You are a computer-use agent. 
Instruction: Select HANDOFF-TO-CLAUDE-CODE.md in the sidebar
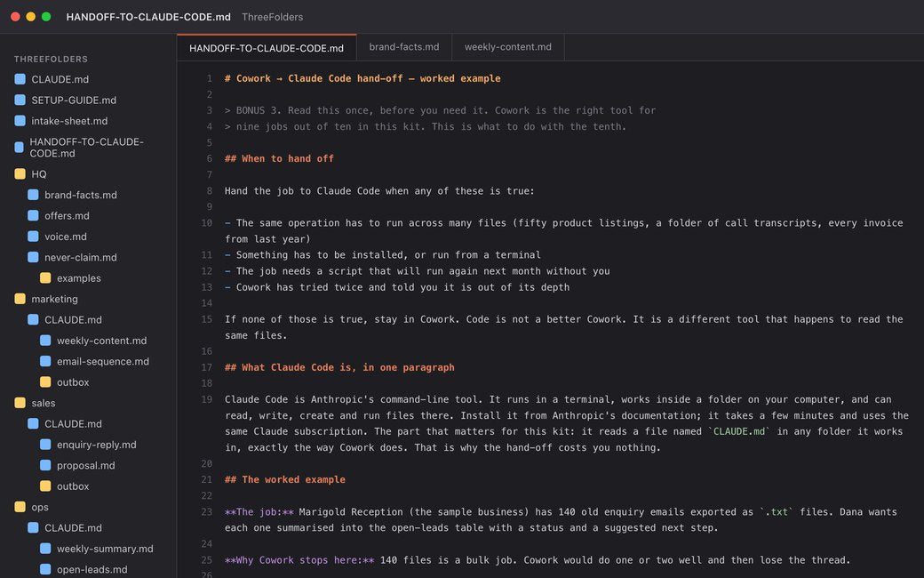coord(88,148)
